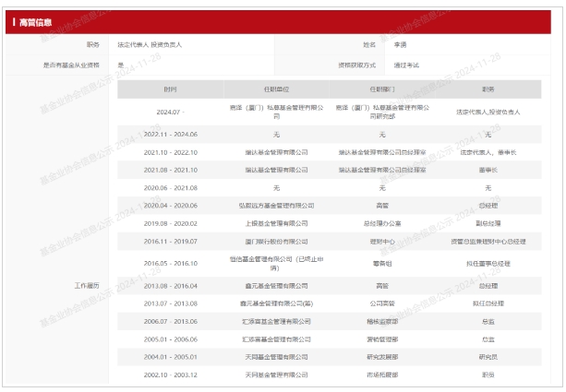Screen dimensions: 566x392
Task: Select the date cell 2019.08 - 2020.02
Action: point(171,223)
